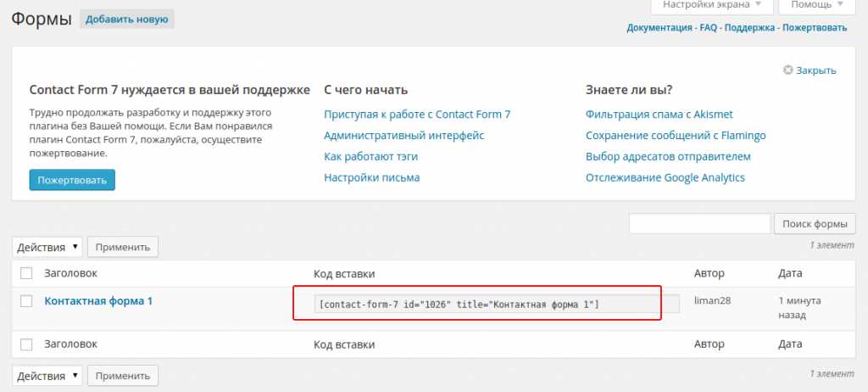The height and width of the screenshot is (392, 868).
Task: Open Приступая к работе с Contact Form 7
Action: 417,114
